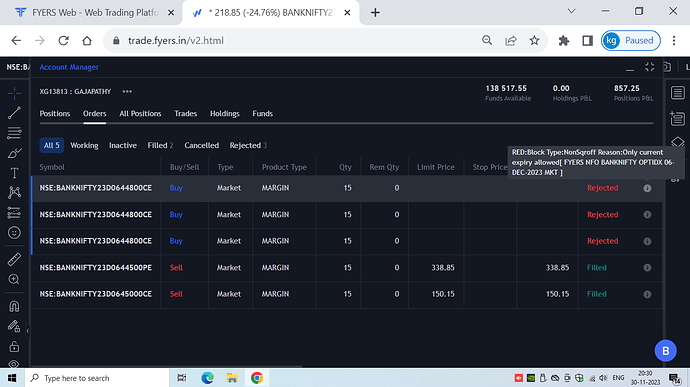Activate the zoom in tool
The image size is (690, 387).
point(14,279)
